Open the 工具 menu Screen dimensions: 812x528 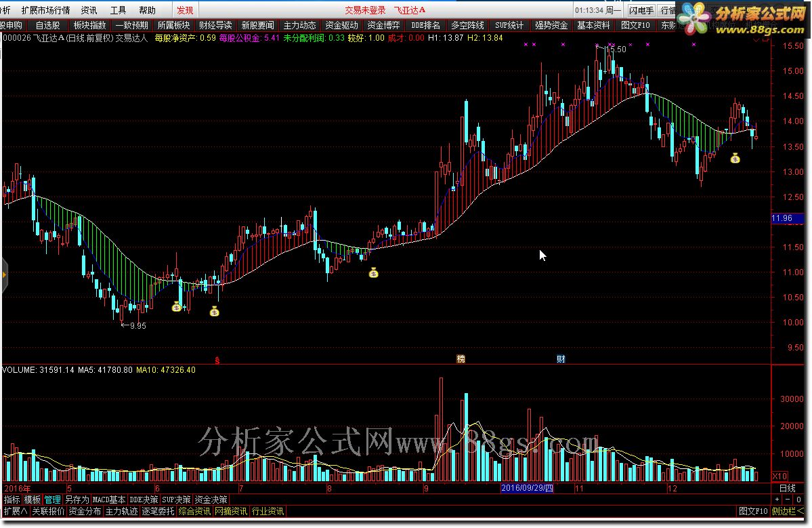(118, 10)
